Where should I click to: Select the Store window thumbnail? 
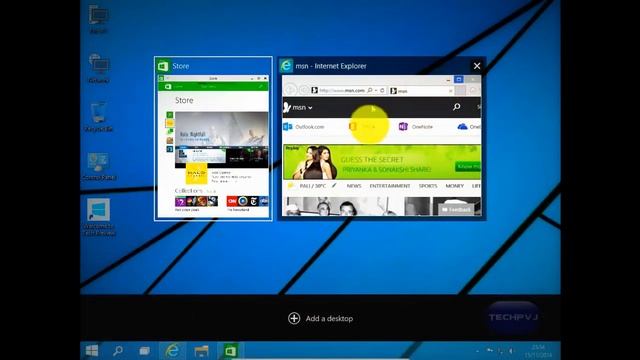click(213, 139)
